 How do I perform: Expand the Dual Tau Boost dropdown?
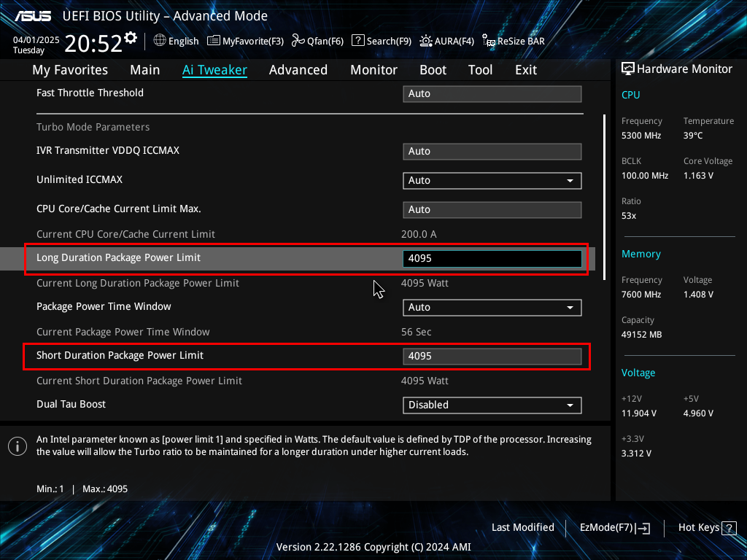492,405
